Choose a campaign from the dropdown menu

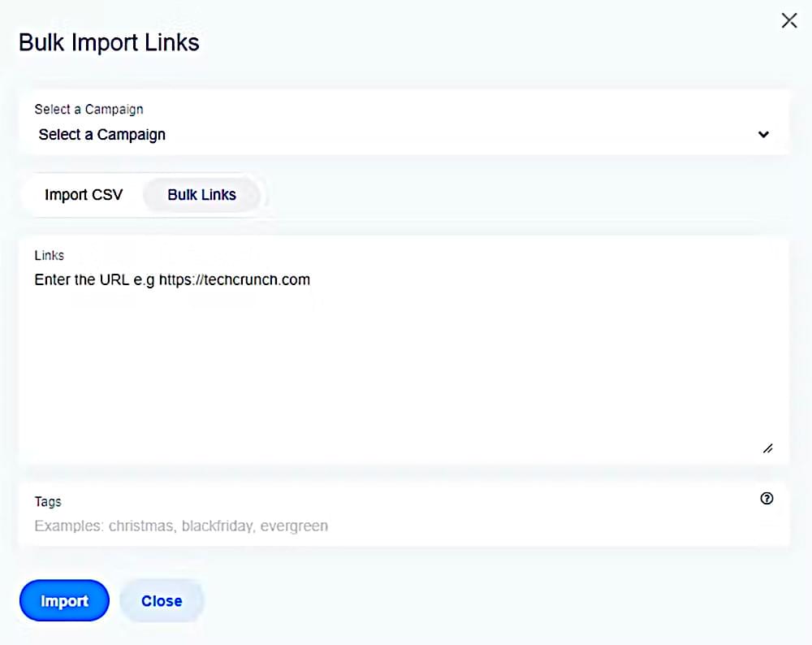coord(406,134)
